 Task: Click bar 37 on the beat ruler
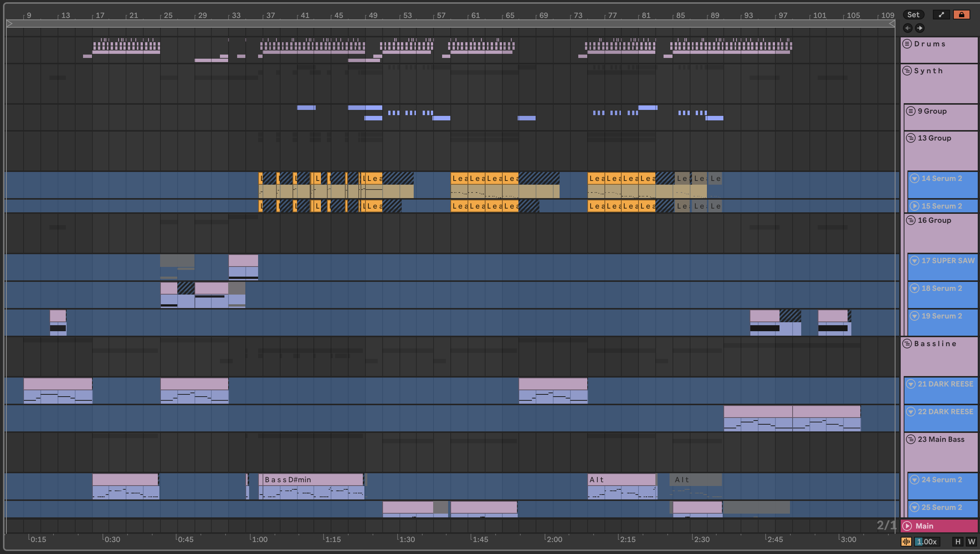click(270, 15)
